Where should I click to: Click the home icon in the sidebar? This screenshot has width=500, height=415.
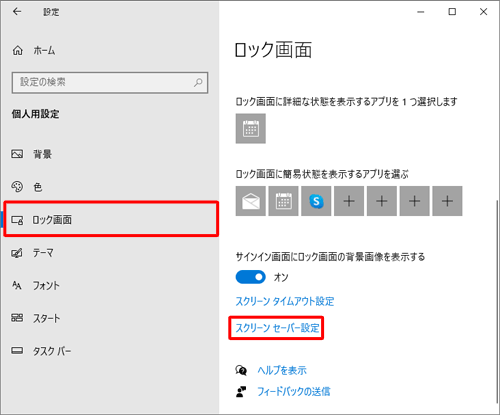point(18,51)
